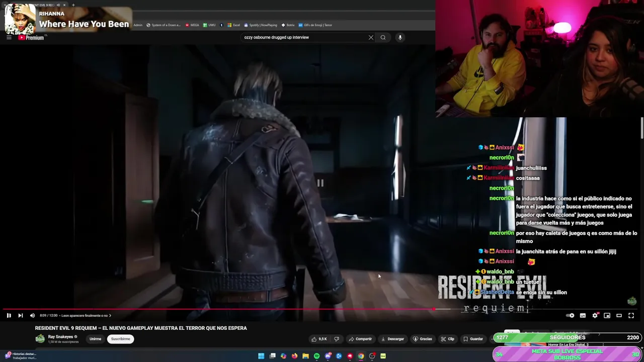Mute tab via speaker icon on tab
644x362 pixels.
click(58, 5)
